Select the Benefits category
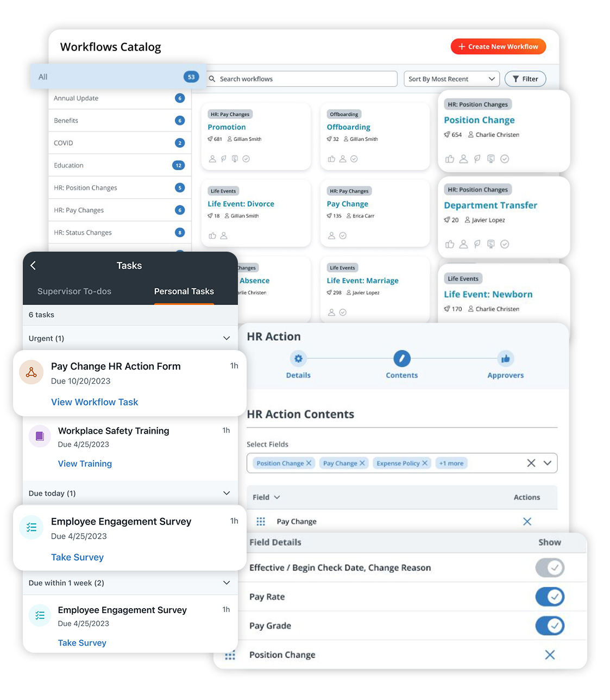Screen dimensions: 610x700 120,121
